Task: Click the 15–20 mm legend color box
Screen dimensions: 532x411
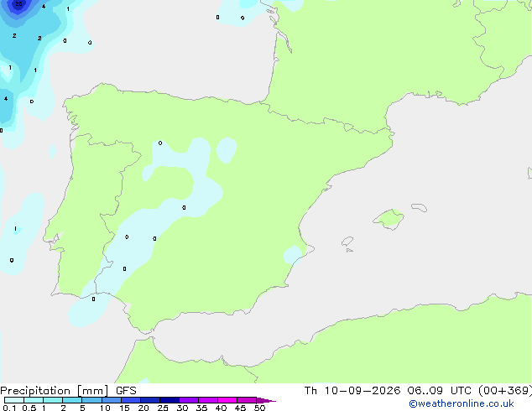Action: [x=131, y=400]
